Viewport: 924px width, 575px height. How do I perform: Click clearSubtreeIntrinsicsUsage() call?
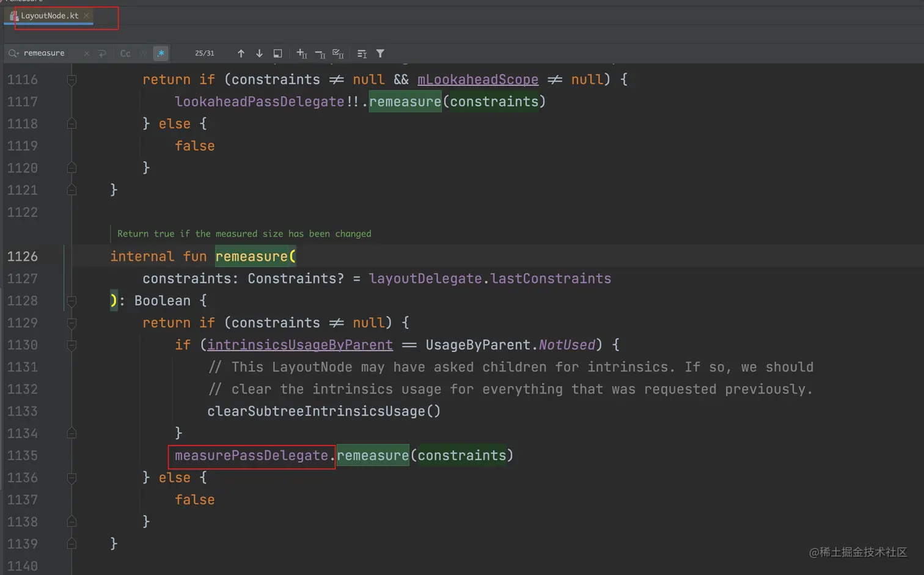324,411
